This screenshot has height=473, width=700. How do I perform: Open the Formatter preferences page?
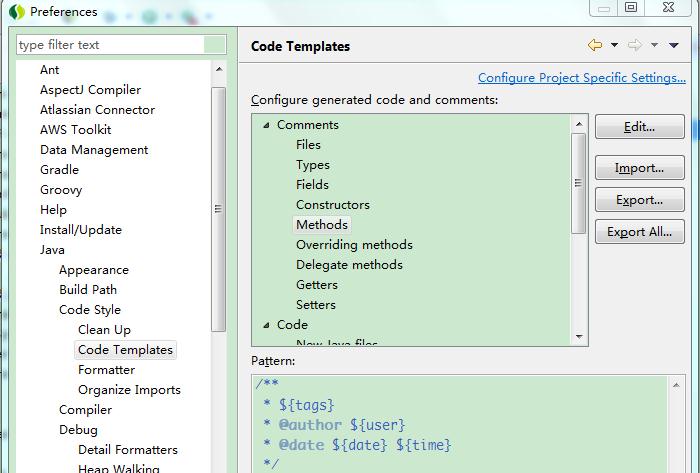[106, 370]
